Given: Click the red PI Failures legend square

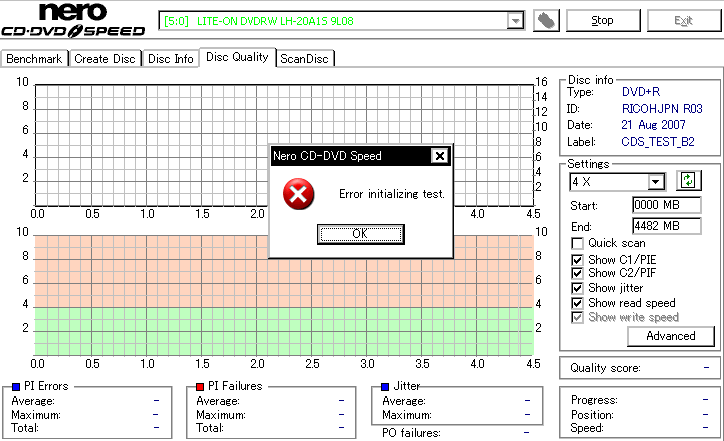Looking at the screenshot, I should click(200, 387).
